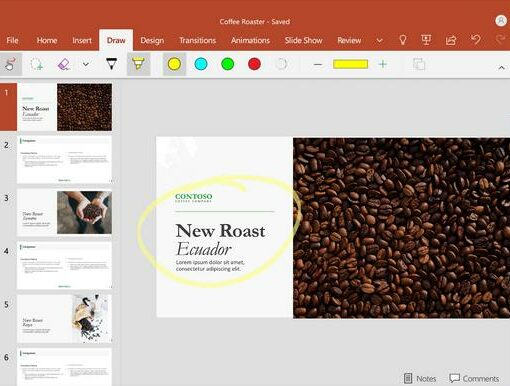Click the Lorem ipsum body text
This screenshot has height=386, width=510.
click(x=210, y=266)
